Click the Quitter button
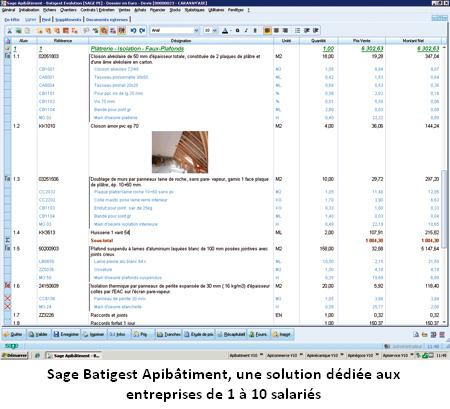The width and height of the screenshot is (450, 409). click(x=13, y=334)
